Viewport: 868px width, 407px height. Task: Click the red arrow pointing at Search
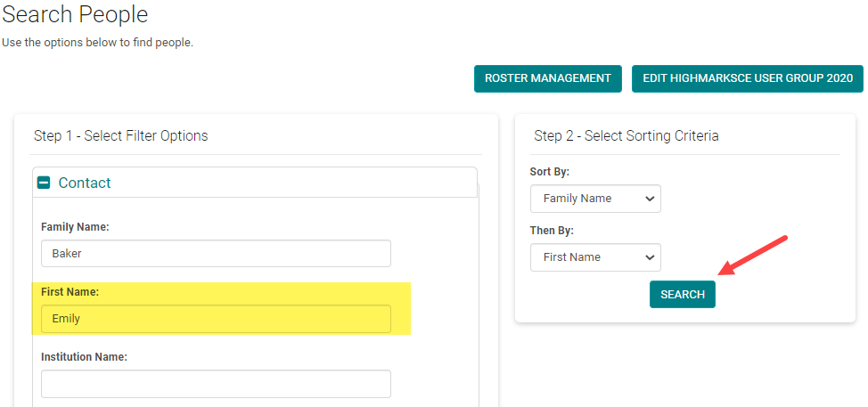click(x=752, y=255)
